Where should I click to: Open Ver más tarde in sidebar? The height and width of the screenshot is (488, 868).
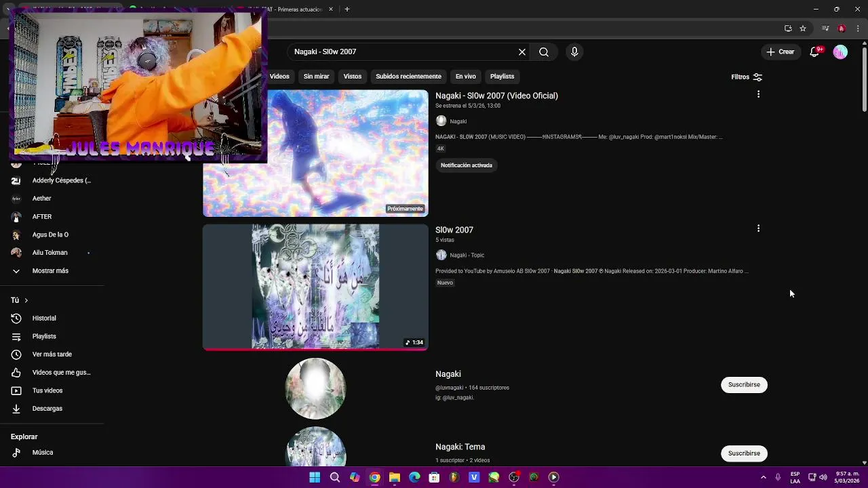pos(52,354)
